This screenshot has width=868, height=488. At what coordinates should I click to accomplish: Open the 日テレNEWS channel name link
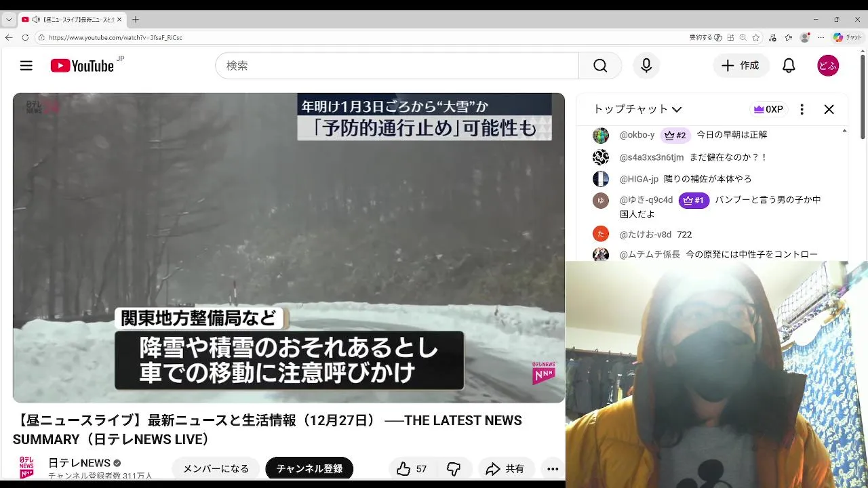pos(79,463)
